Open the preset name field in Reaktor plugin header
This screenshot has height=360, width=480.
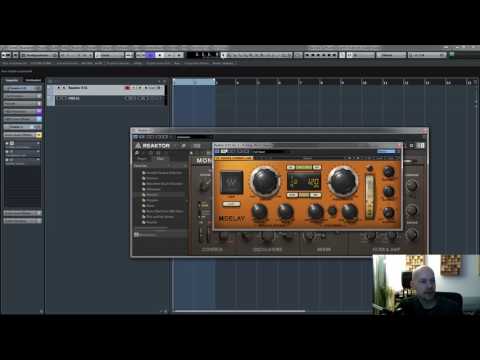coord(194,137)
